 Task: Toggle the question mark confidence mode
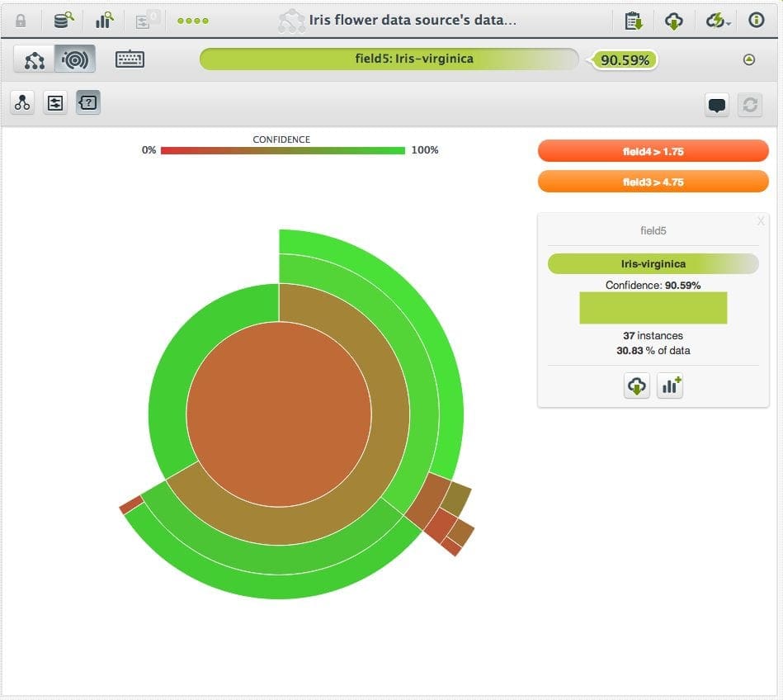[87, 102]
